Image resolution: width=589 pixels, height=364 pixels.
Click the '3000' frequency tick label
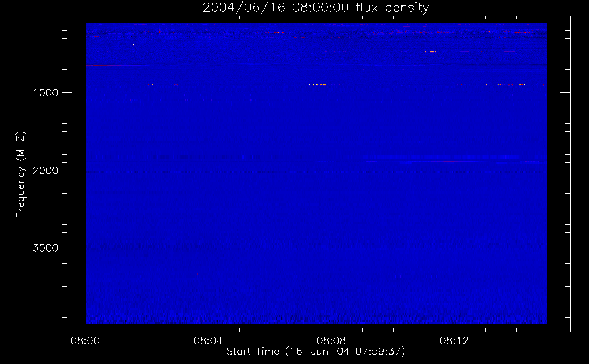click(x=46, y=248)
